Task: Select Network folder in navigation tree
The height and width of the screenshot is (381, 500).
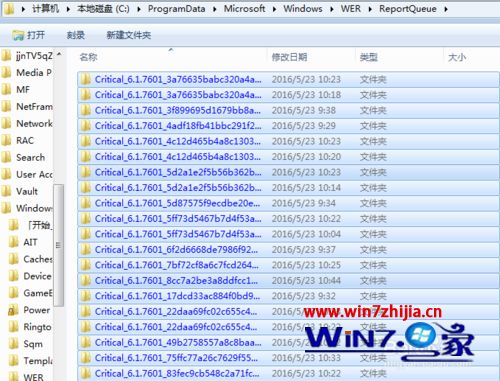Action: coord(27,123)
